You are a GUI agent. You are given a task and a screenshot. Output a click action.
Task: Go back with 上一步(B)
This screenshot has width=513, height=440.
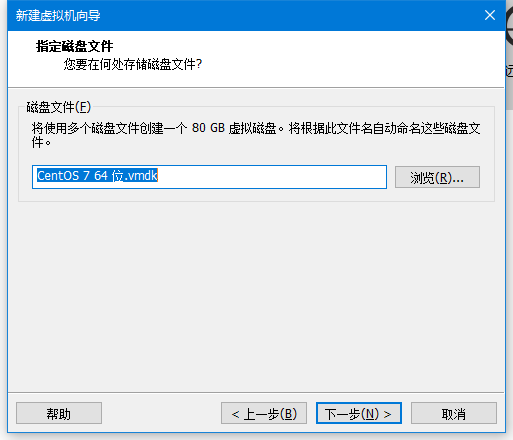coord(264,413)
